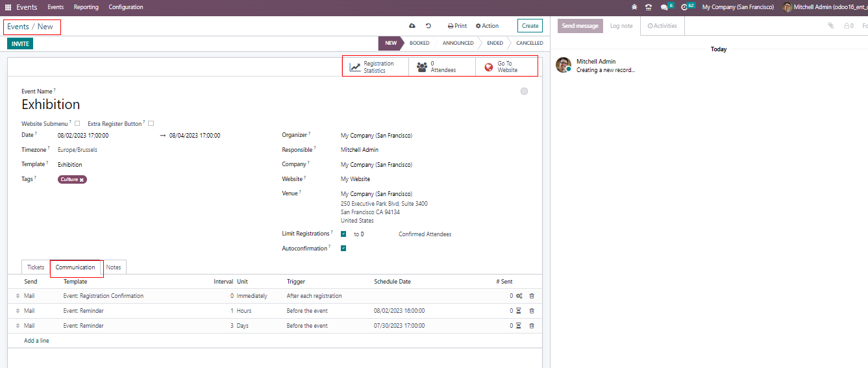Click the cloud save icon
868x368 pixels.
412,26
